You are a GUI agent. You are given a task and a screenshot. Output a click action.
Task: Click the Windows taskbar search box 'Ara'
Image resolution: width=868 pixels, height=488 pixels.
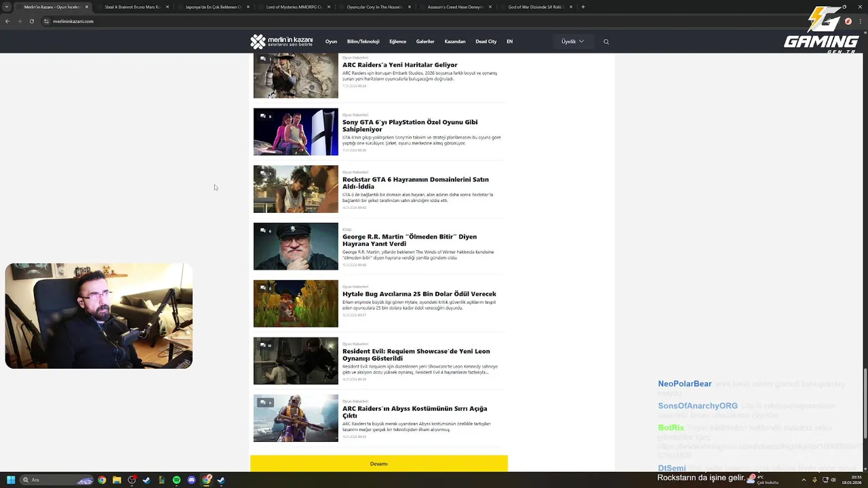pyautogui.click(x=57, y=480)
